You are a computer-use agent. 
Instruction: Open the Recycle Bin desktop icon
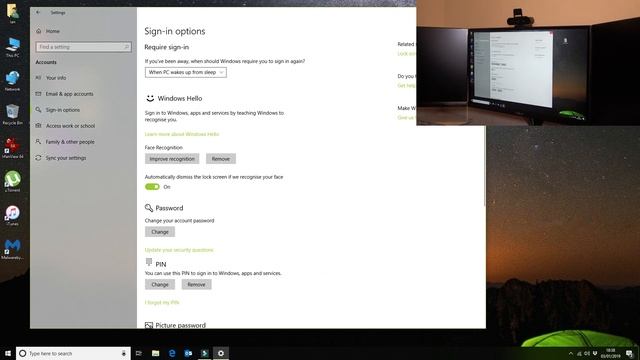[x=13, y=114]
